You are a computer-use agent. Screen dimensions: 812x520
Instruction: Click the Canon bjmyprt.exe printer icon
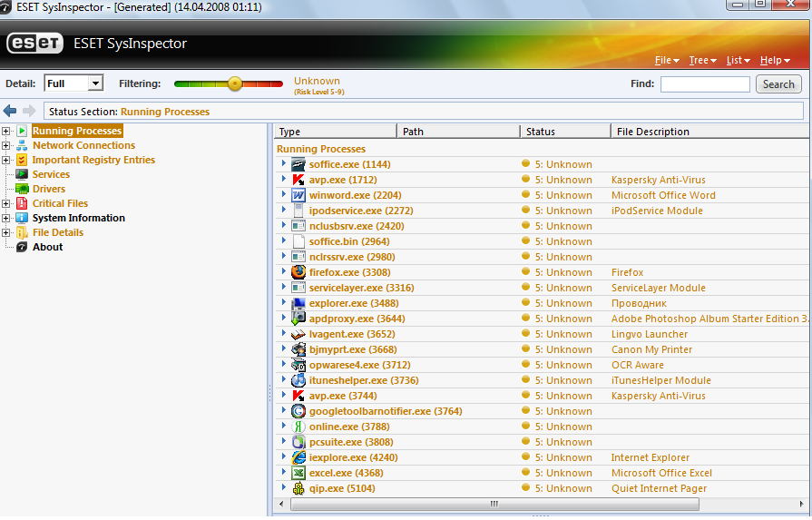coord(298,349)
